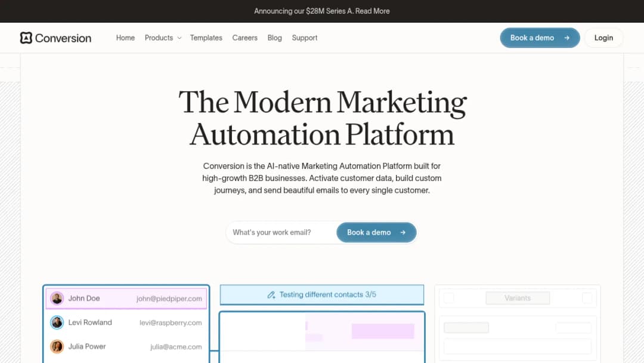This screenshot has height=363, width=644.
Task: Click John Doe's avatar
Action: click(57, 299)
